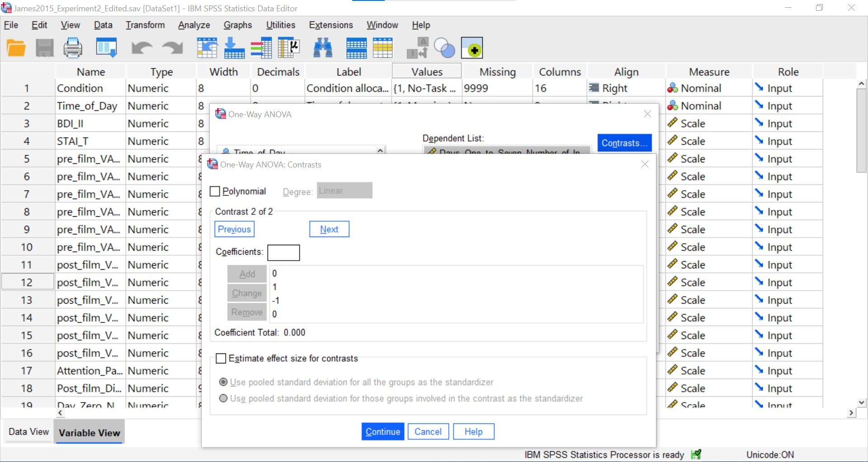Open the Extensions menu
This screenshot has height=462, width=868.
331,25
